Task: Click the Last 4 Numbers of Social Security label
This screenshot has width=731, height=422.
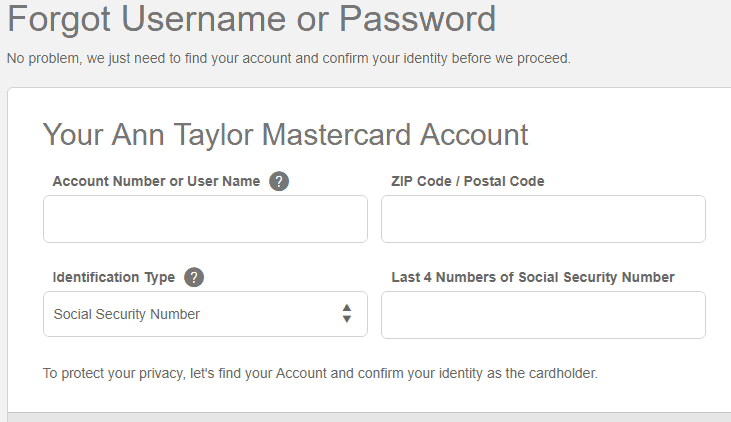Action: pyautogui.click(x=533, y=277)
